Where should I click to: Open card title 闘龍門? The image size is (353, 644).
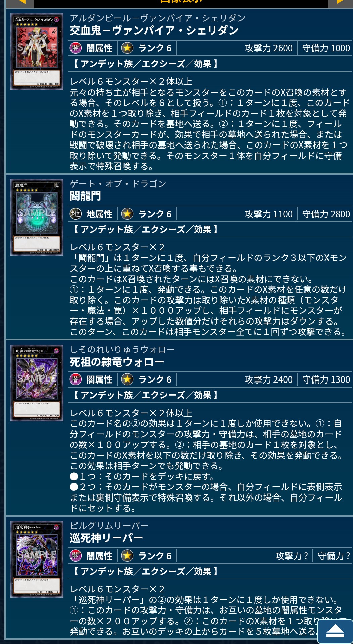(x=85, y=196)
